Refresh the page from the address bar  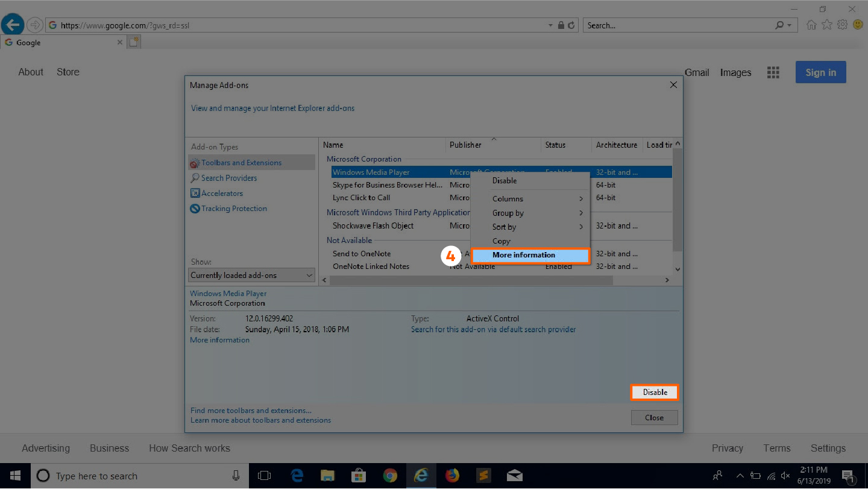tap(571, 25)
